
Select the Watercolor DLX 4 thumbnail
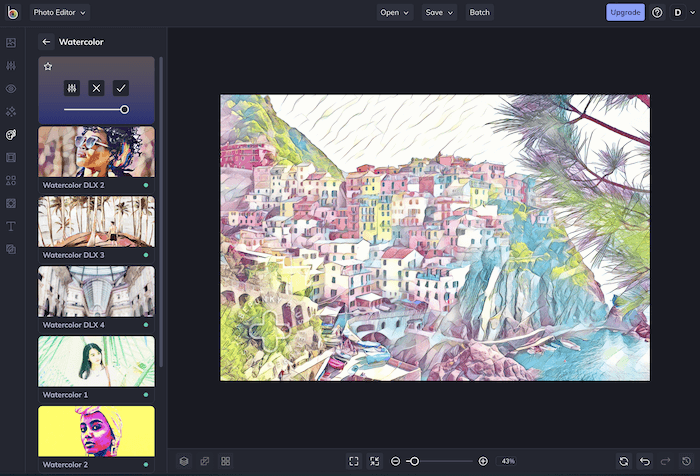click(x=96, y=292)
